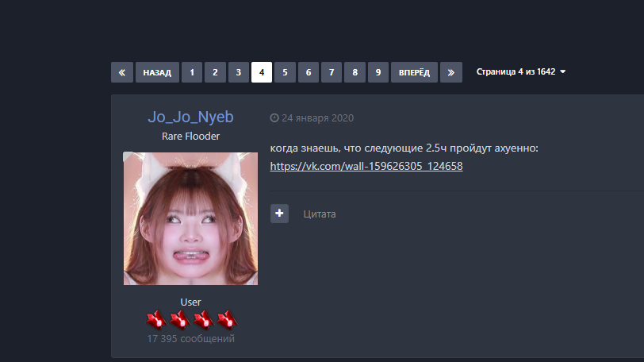Click the Jo_Jo_Nyeb avatar image
The height and width of the screenshot is (362, 644).
coord(190,218)
